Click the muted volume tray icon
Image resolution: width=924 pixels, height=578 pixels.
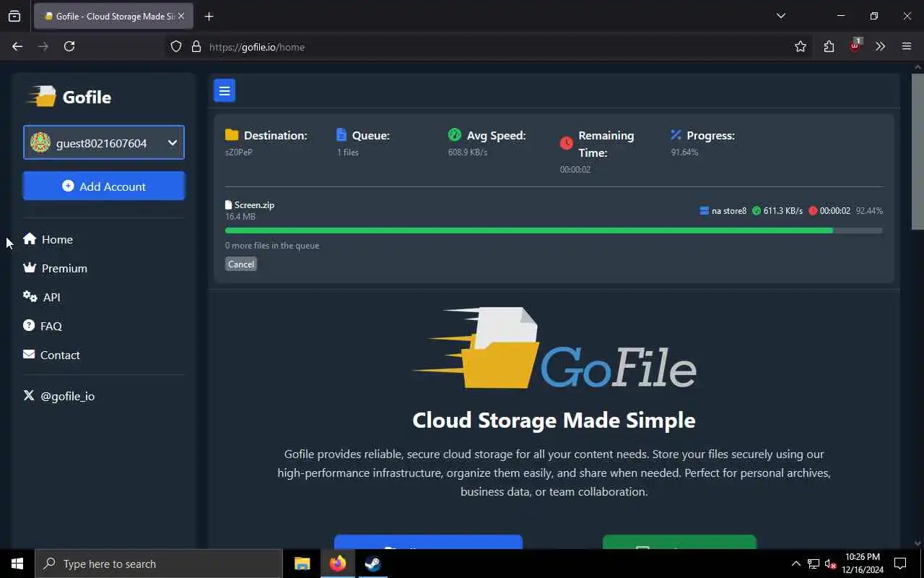coord(830,564)
